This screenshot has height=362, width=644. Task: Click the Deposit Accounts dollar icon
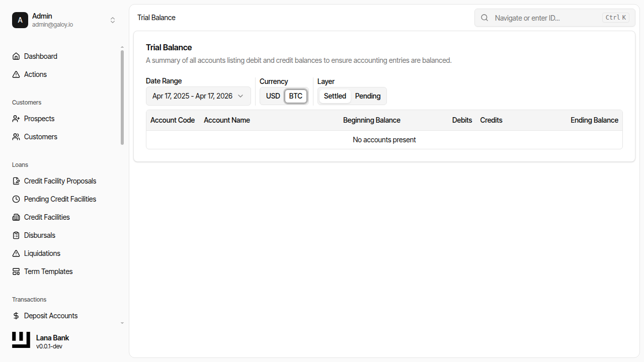16,315
